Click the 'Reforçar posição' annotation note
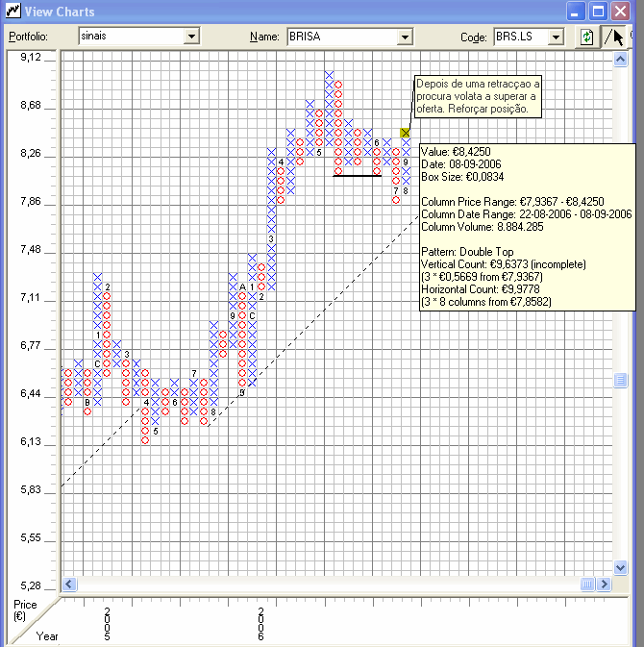The width and height of the screenshot is (644, 647). [478, 96]
